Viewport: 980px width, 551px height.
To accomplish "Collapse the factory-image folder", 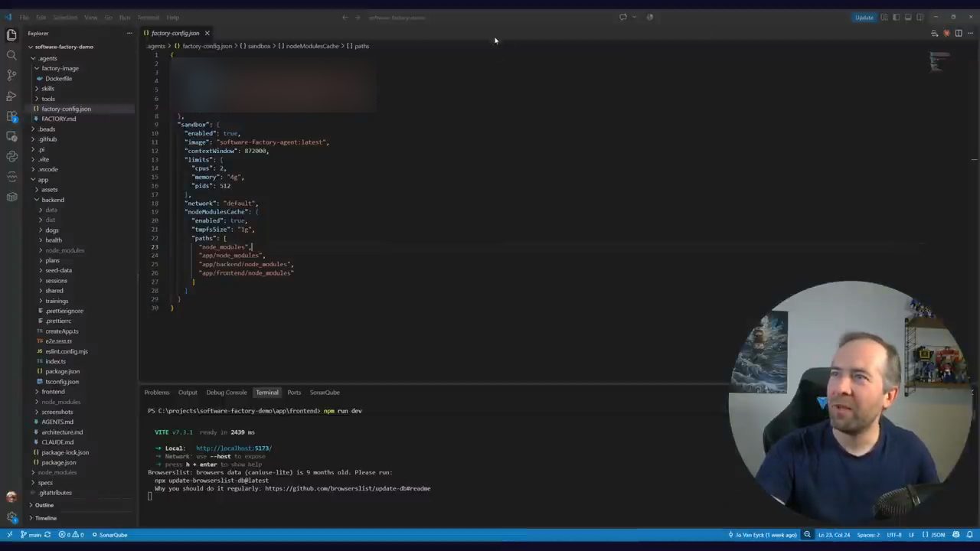I will coord(60,68).
